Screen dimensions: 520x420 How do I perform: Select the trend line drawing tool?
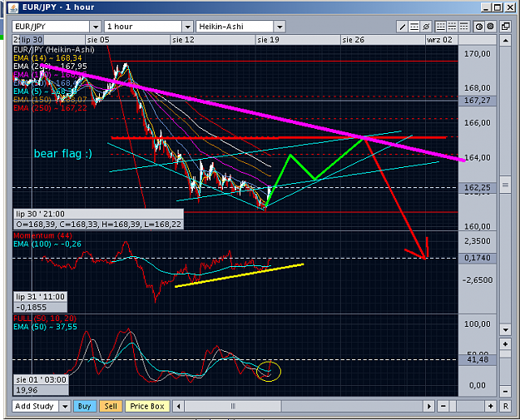tap(402, 27)
